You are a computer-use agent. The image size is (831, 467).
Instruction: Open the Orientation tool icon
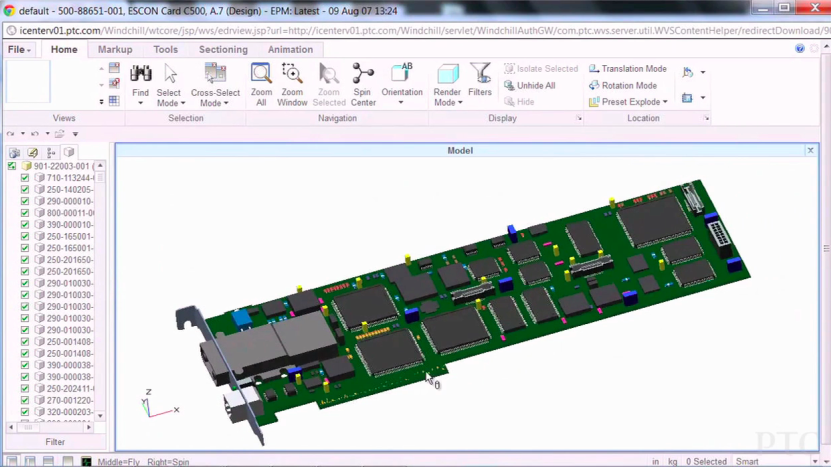click(402, 74)
